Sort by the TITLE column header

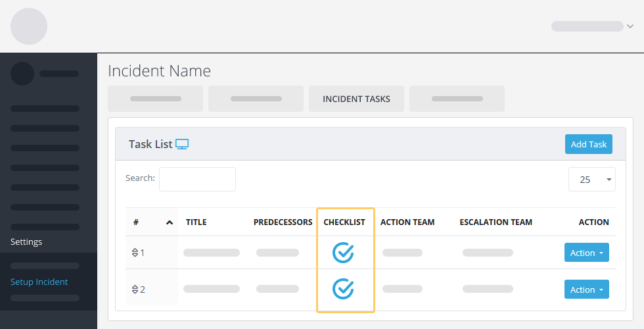coord(196,222)
